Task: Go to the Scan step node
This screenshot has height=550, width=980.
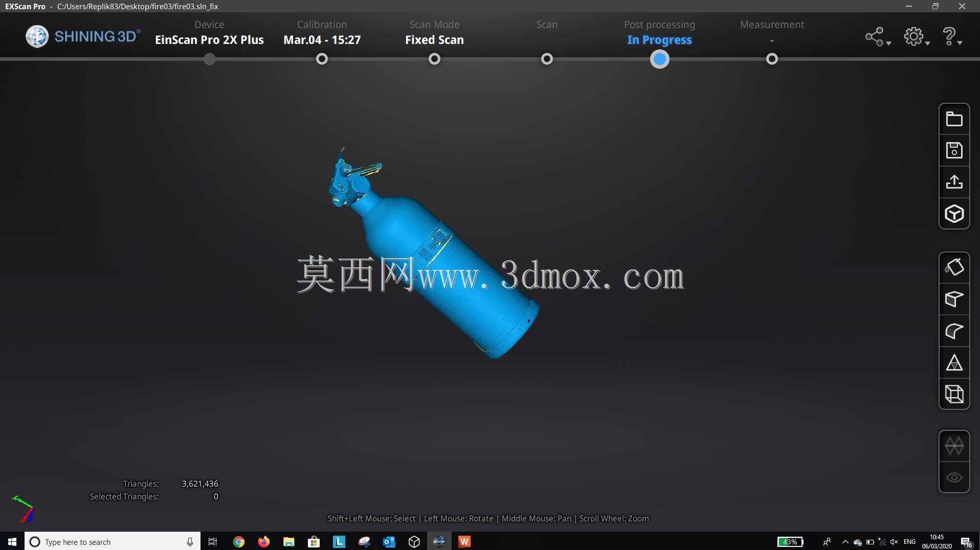Action: (x=547, y=59)
